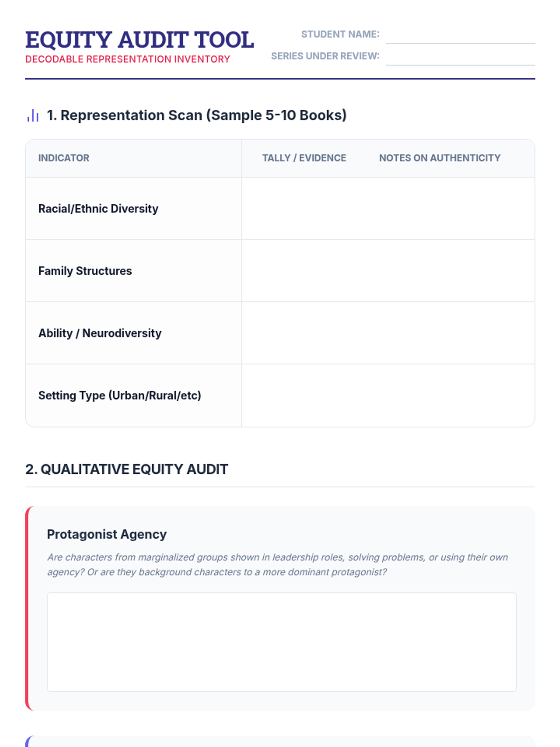Click the Decodable Representation Inventory subtitle
560x747 pixels.
(x=127, y=59)
